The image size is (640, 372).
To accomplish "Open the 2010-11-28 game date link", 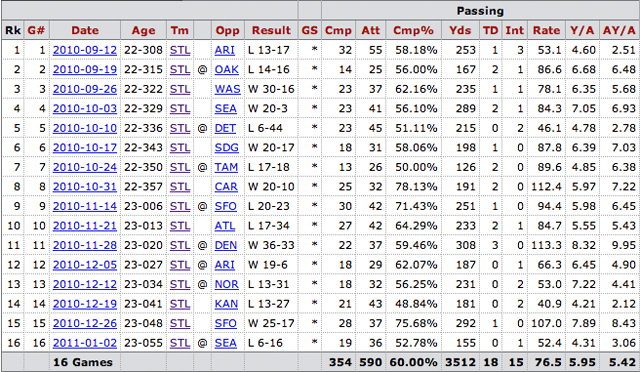I will (x=85, y=245).
